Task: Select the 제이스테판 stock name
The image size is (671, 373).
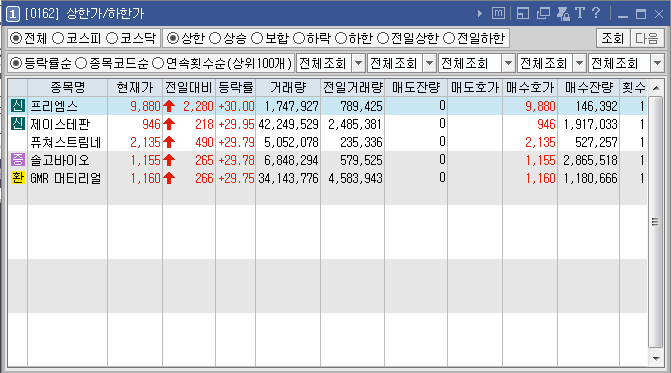Action: (x=60, y=124)
